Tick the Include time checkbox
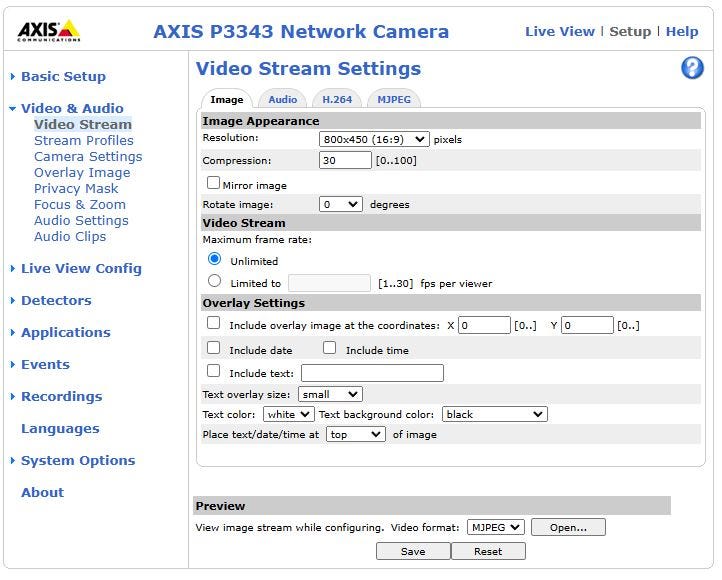This screenshot has height=580, width=722. (329, 349)
